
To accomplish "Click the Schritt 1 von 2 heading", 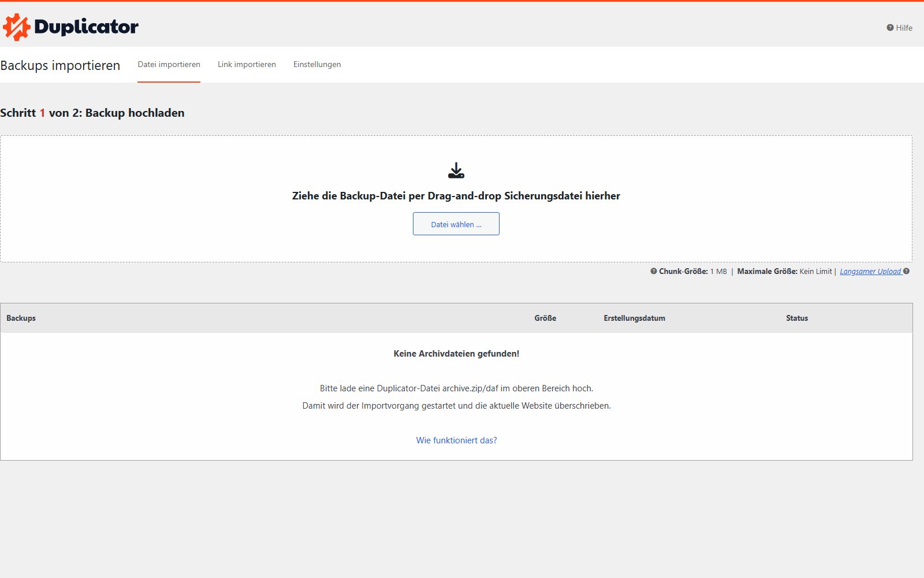I will (92, 113).
